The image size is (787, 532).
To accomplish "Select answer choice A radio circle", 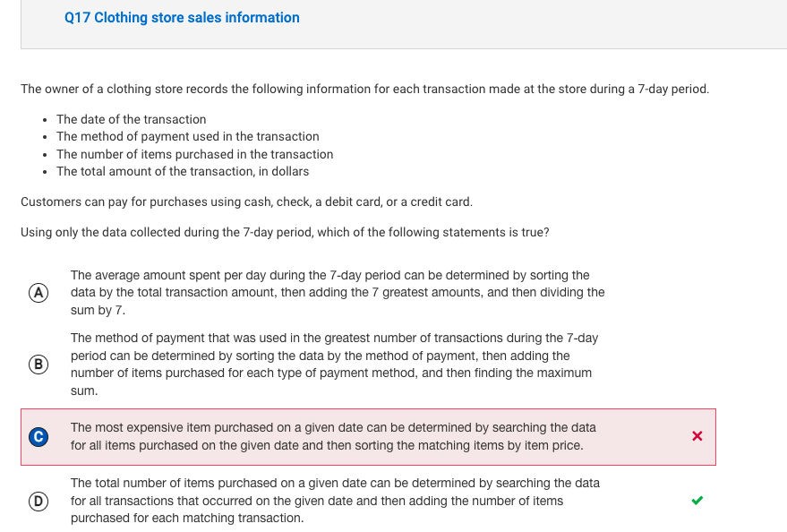I will click(x=38, y=293).
